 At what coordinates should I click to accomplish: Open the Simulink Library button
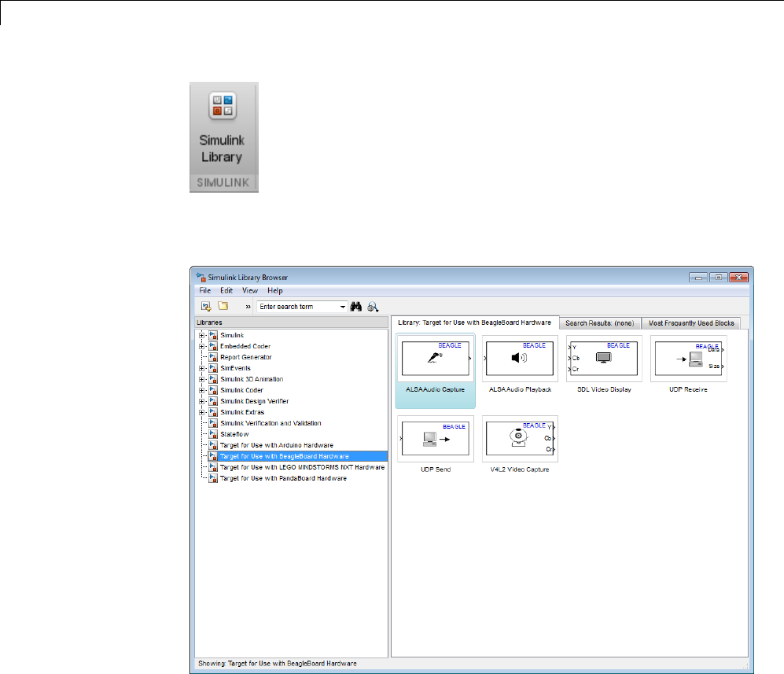(223, 137)
